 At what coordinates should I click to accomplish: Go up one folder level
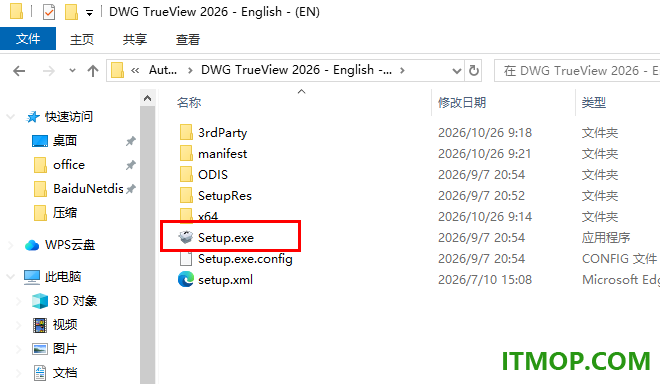tap(93, 71)
